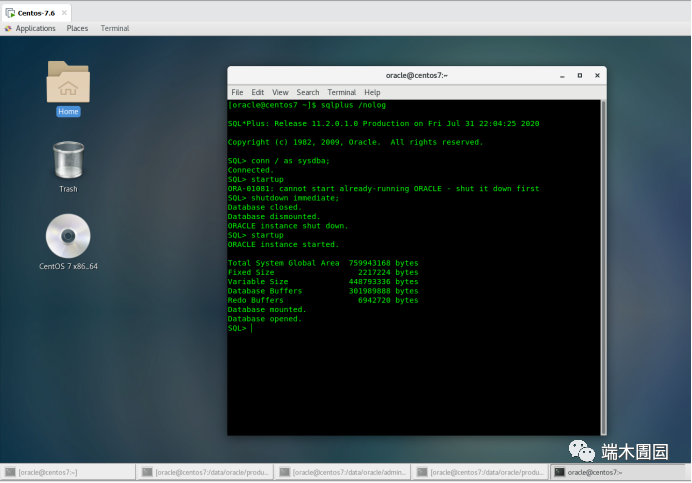Click the Oracle Copyright line

[355, 142]
